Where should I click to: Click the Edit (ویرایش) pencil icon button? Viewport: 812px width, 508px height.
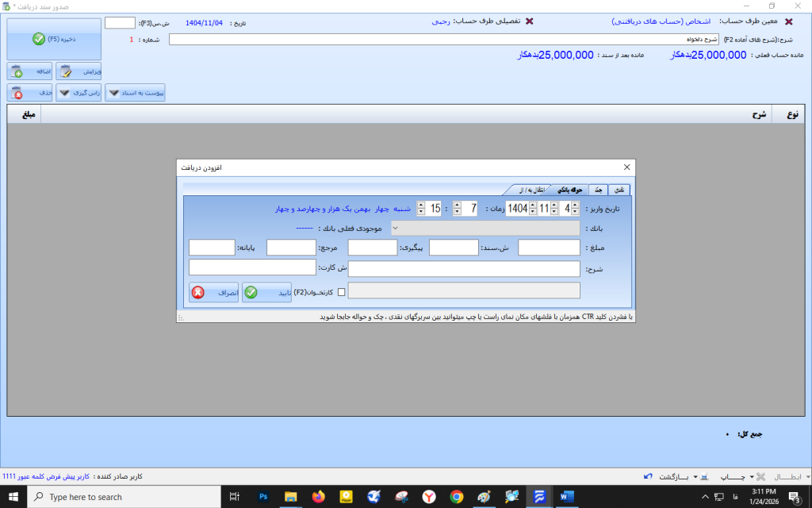click(78, 71)
